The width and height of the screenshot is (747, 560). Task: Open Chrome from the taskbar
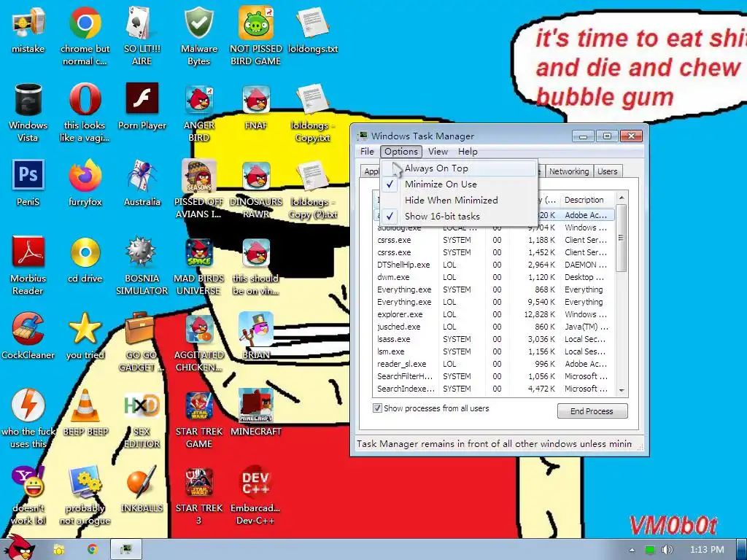click(x=92, y=550)
